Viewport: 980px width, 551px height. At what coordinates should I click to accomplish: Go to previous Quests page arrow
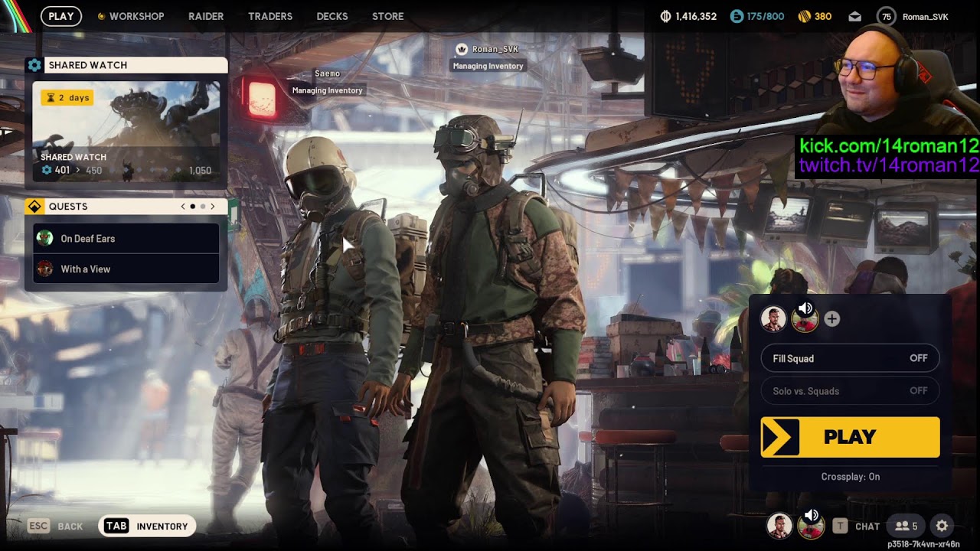tap(183, 206)
